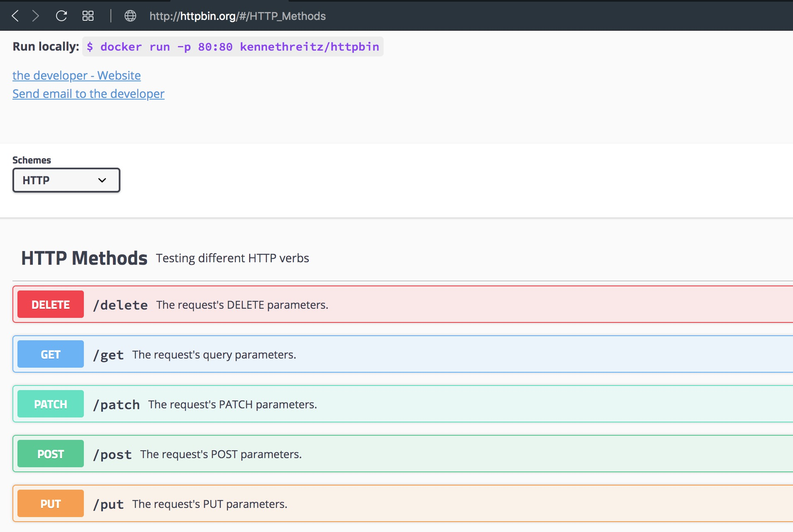Select the docker run command snippet
This screenshot has height=532, width=793.
[233, 46]
